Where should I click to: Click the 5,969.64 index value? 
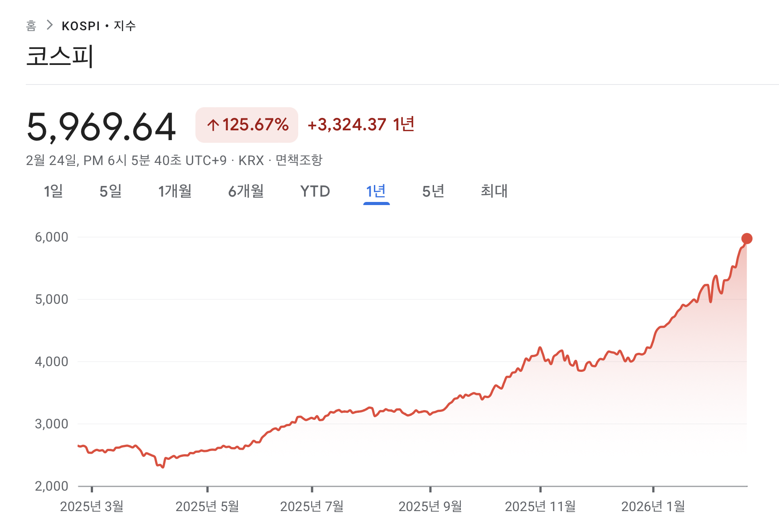coord(101,127)
